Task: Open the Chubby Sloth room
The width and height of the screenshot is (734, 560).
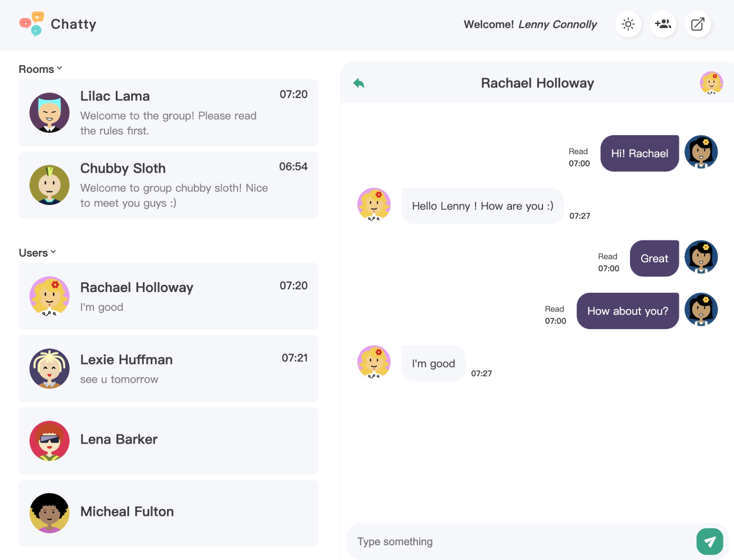Action: (169, 185)
